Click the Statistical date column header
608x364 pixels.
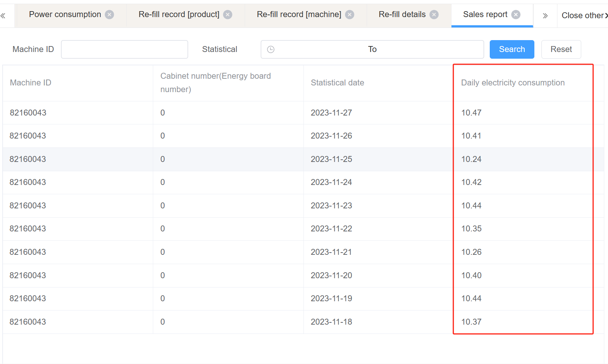pos(337,83)
